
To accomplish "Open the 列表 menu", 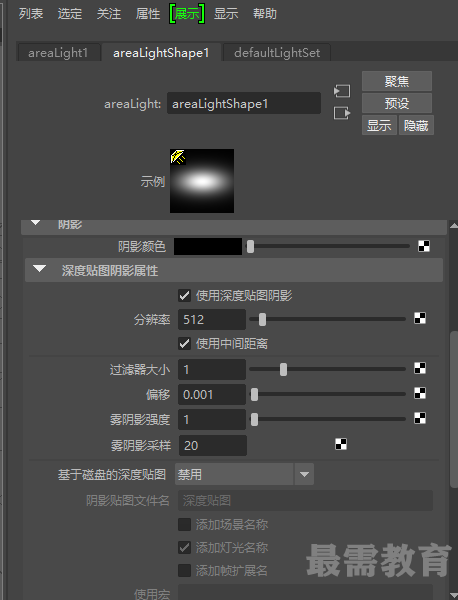I will pyautogui.click(x=31, y=14).
